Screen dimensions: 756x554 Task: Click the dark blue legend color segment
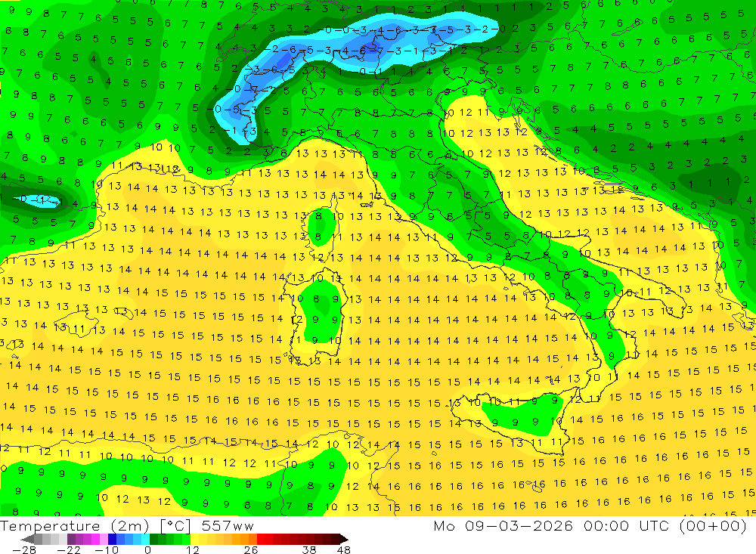112,539
